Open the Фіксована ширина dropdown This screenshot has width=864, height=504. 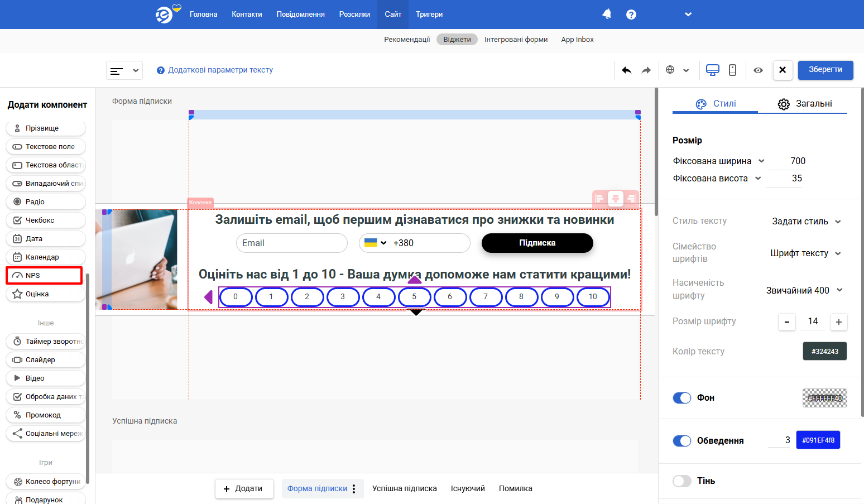(x=719, y=161)
